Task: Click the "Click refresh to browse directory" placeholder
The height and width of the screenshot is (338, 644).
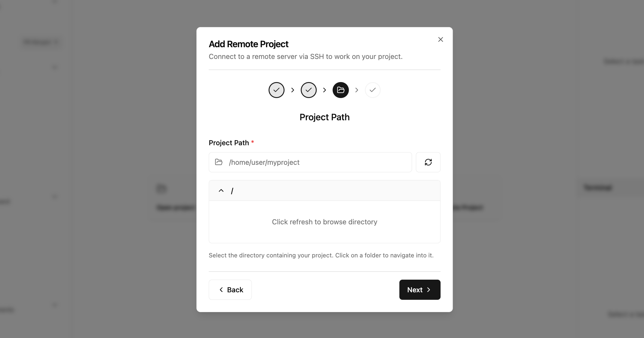Action: pos(324,222)
